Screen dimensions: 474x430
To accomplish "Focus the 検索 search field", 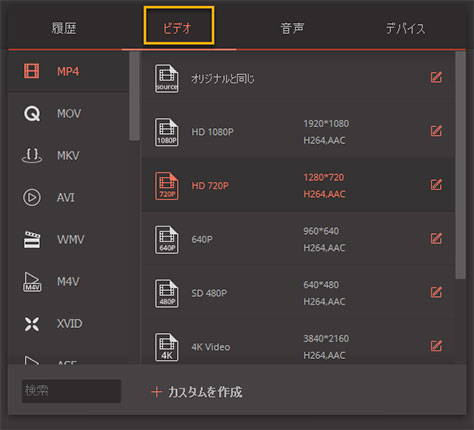I will [71, 391].
